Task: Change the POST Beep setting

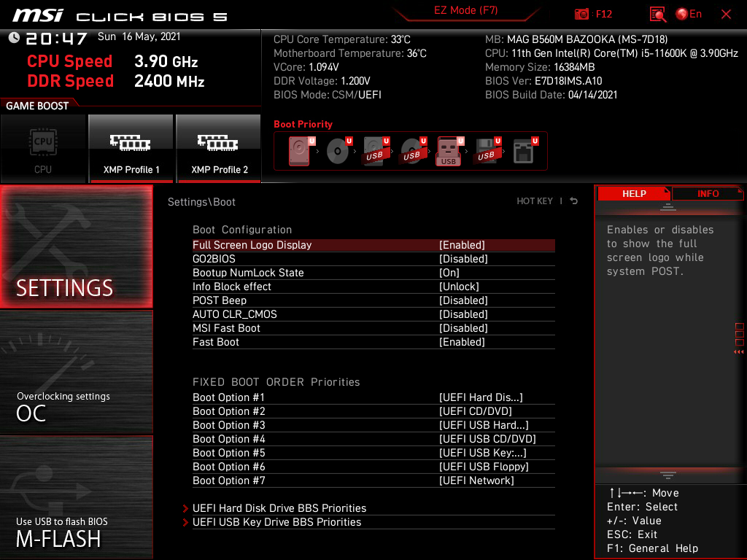Action: coord(373,300)
